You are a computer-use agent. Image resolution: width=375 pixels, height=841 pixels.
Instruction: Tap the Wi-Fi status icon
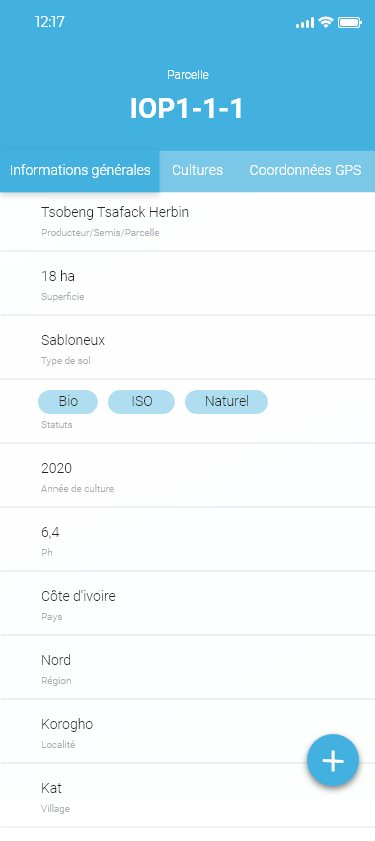tap(325, 22)
